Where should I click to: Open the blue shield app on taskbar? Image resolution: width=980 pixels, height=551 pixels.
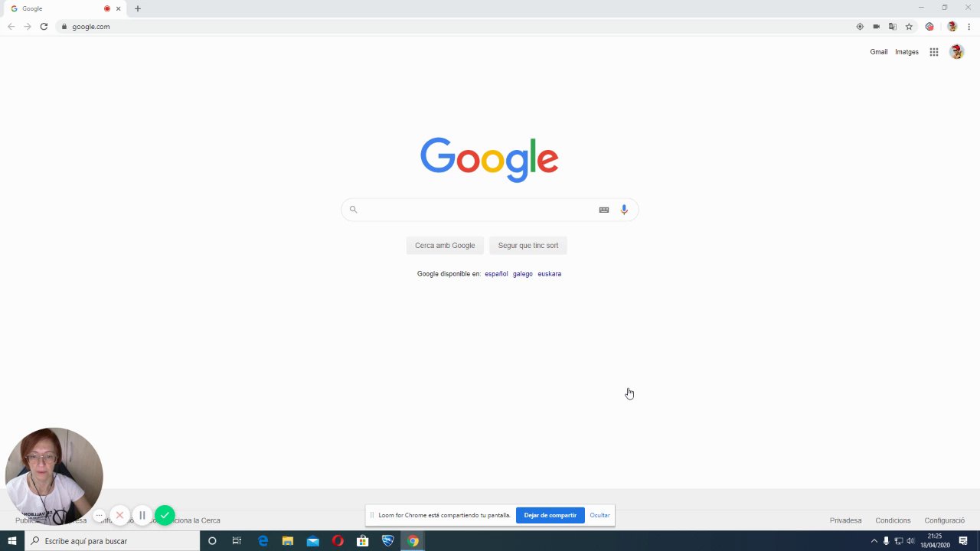388,541
